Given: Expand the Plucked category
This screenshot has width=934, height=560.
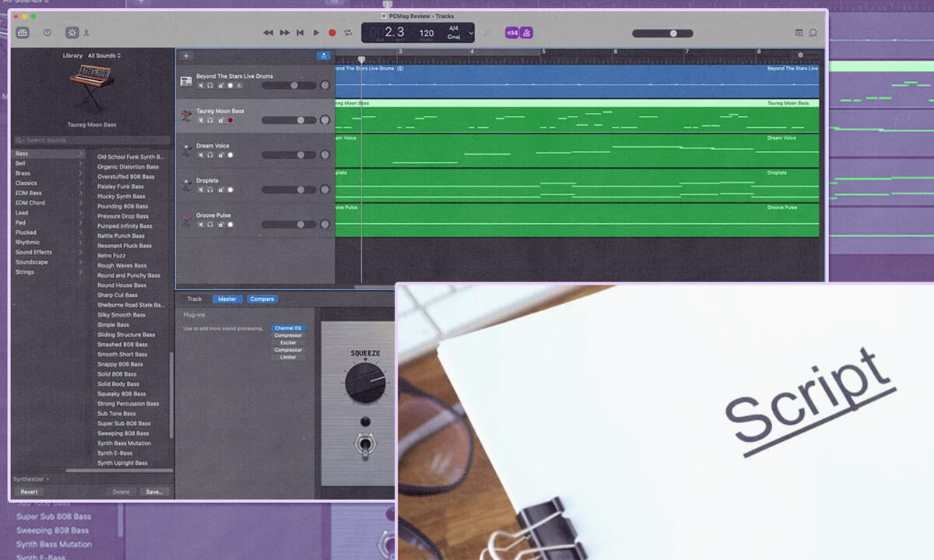Looking at the screenshot, I should coord(49,233).
